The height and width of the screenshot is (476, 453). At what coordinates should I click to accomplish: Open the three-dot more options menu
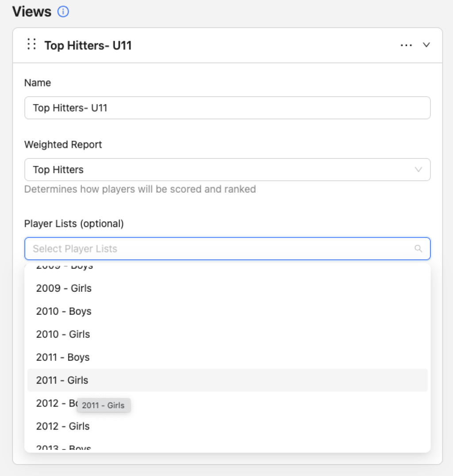pyautogui.click(x=406, y=45)
